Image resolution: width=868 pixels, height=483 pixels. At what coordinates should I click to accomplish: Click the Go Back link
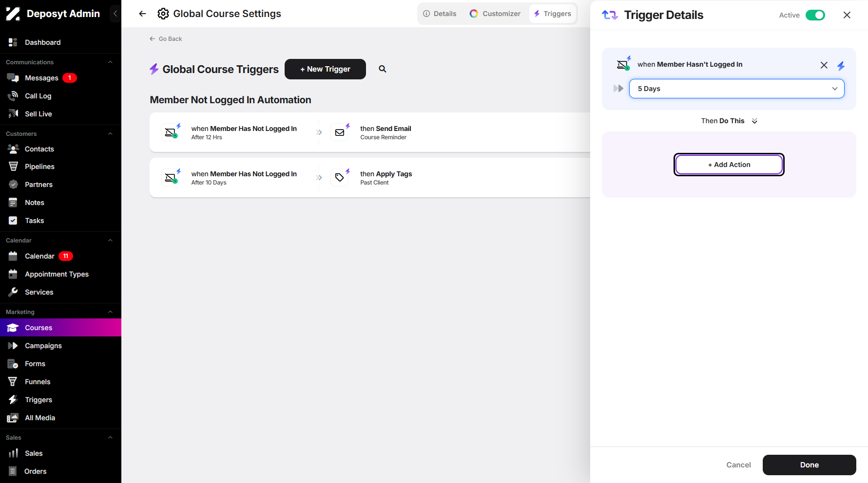pos(166,39)
